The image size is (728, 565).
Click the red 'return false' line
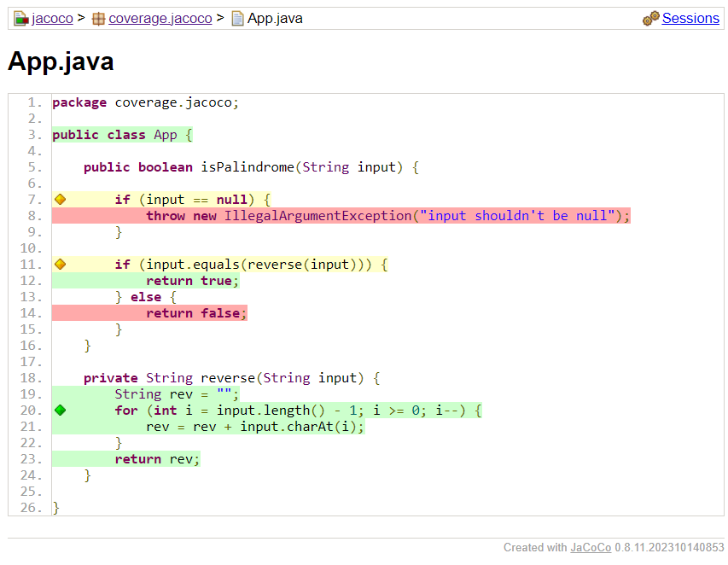pos(196,313)
